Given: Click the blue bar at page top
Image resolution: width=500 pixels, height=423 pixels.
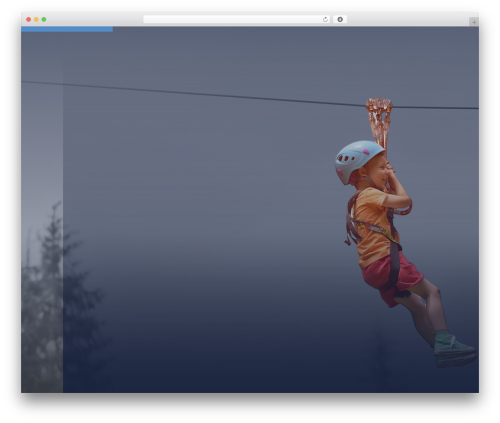Looking at the screenshot, I should 67,29.
